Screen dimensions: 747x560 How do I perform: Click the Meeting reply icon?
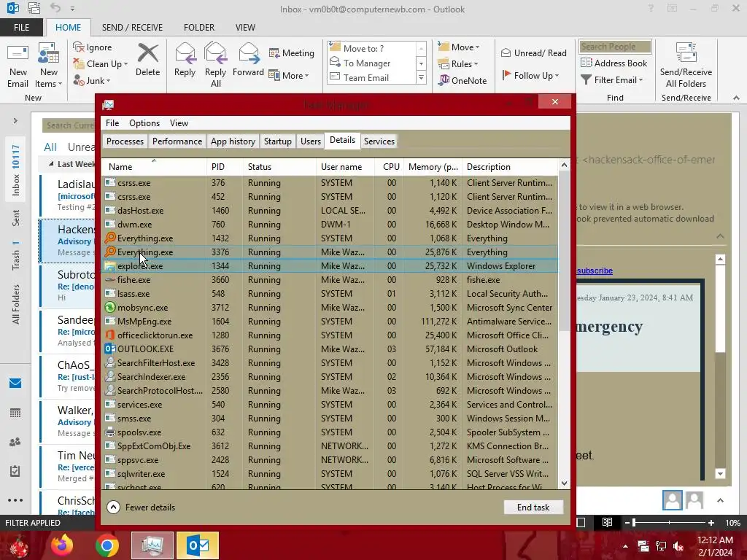[x=292, y=52]
